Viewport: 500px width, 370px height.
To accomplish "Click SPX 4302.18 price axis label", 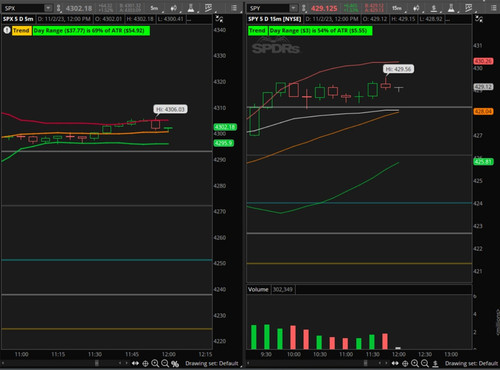I will pos(225,127).
